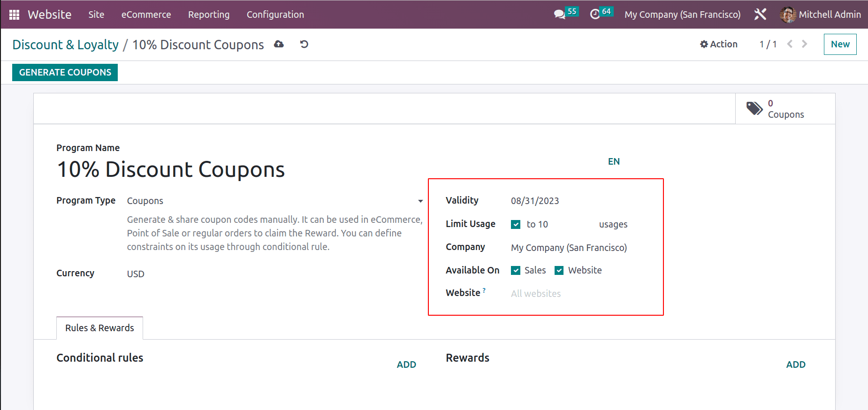Viewport: 868px width, 410px height.
Task: Go back to Discount & Loyalty breadcrumb
Action: [65, 45]
